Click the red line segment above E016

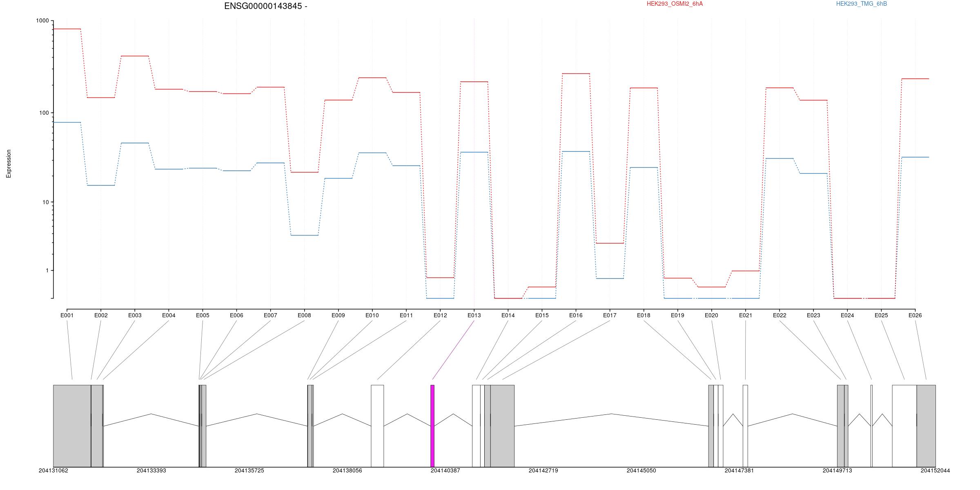point(576,73)
